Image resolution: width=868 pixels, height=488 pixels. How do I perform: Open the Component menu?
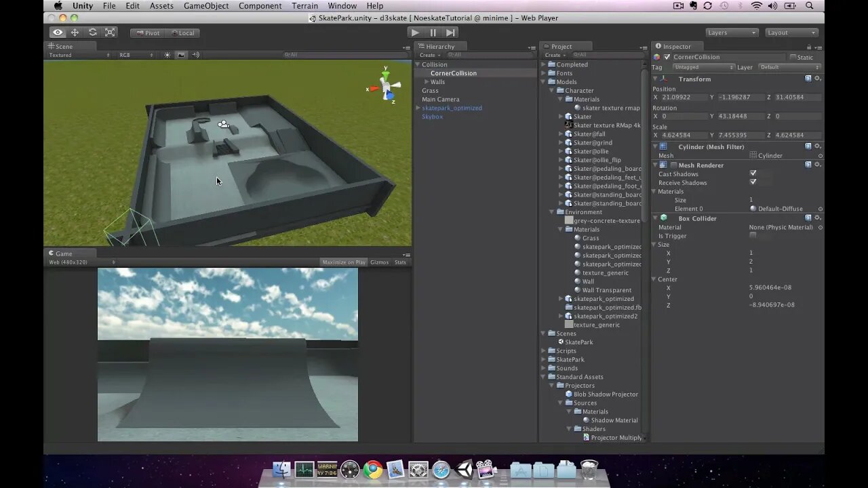point(260,6)
